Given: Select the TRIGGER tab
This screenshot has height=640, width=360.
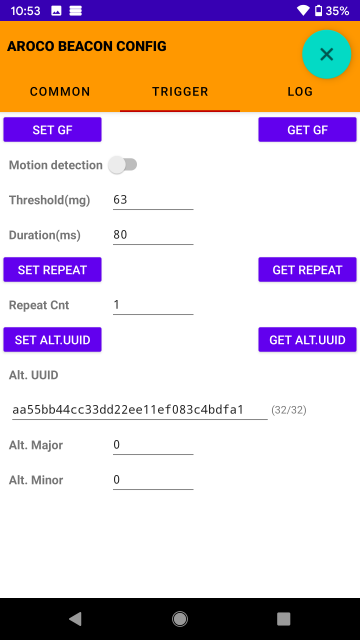Looking at the screenshot, I should (180, 91).
